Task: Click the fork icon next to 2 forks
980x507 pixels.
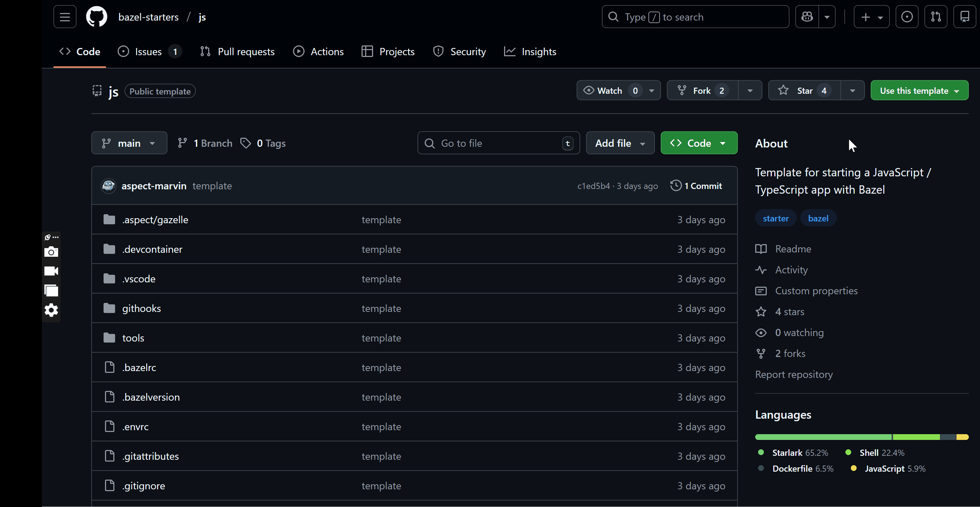Action: (x=761, y=353)
